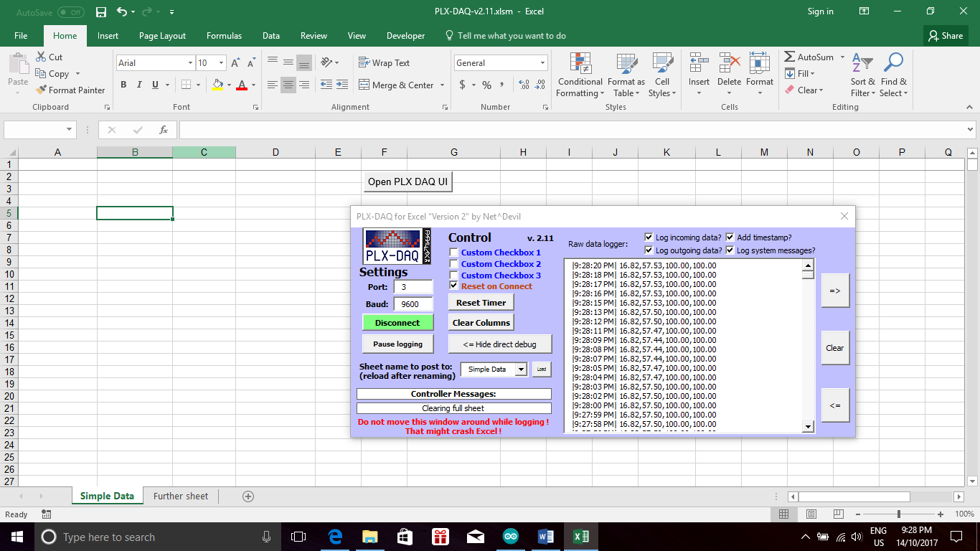Click the Percent Style icon

click(x=486, y=85)
